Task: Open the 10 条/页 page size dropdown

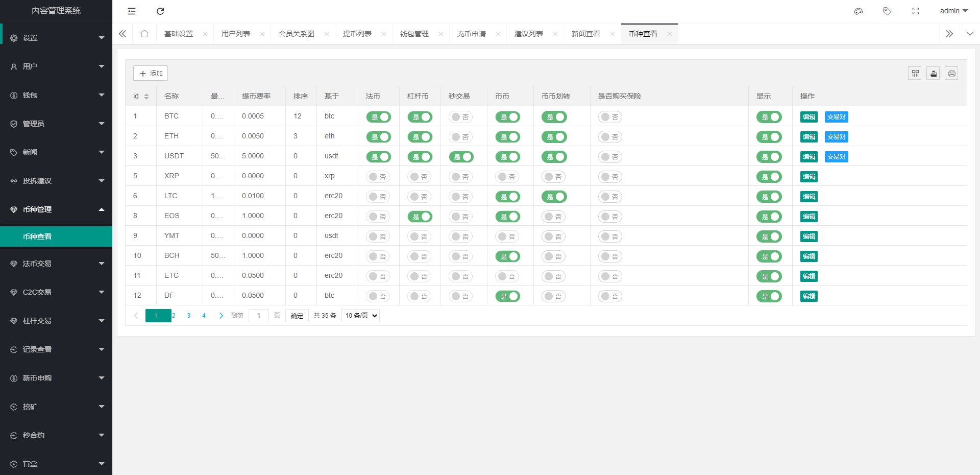Action: tap(361, 316)
